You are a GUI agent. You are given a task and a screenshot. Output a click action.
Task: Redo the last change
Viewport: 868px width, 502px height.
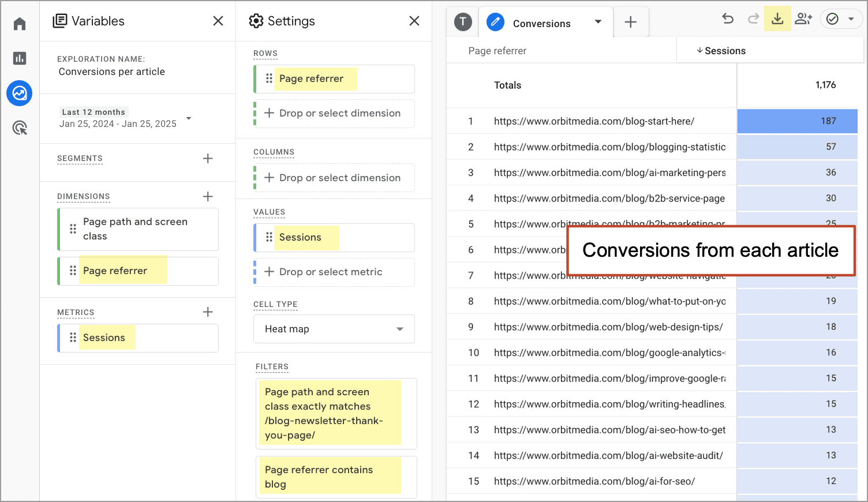(753, 18)
